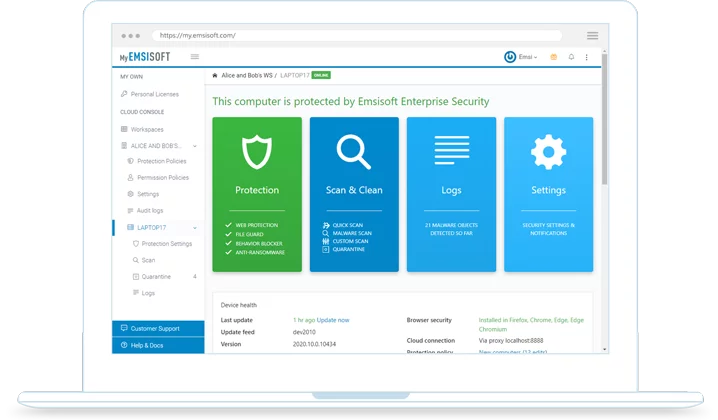Click the scrollbar down arrow
718x420 pixels.
pos(604,349)
